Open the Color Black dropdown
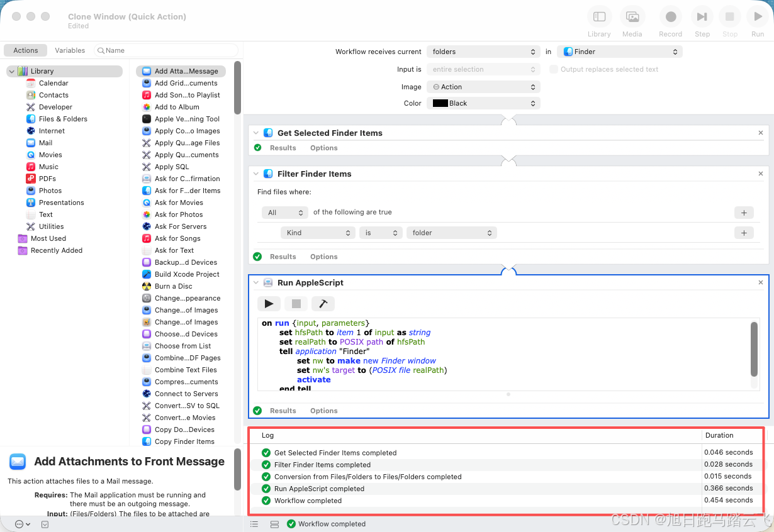 click(x=483, y=103)
